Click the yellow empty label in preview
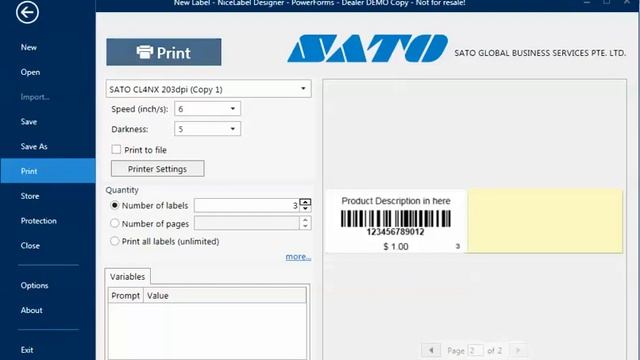Screen dimensions: 640x360 click(x=545, y=221)
